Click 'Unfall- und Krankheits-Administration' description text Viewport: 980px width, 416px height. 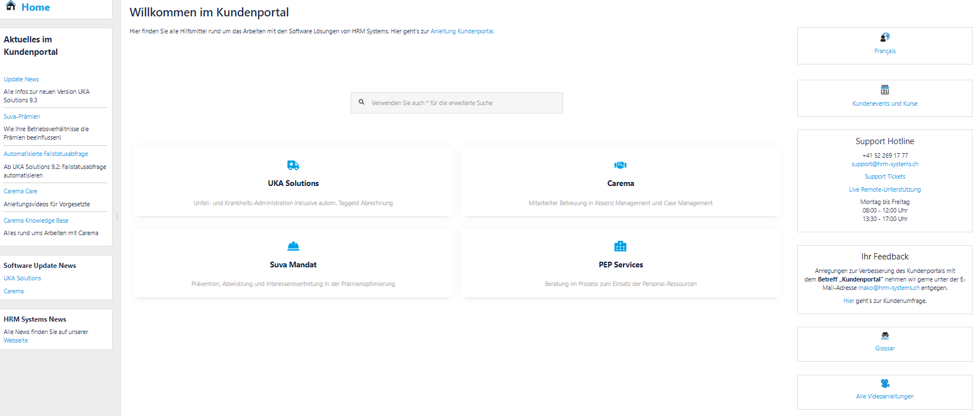[x=293, y=203]
